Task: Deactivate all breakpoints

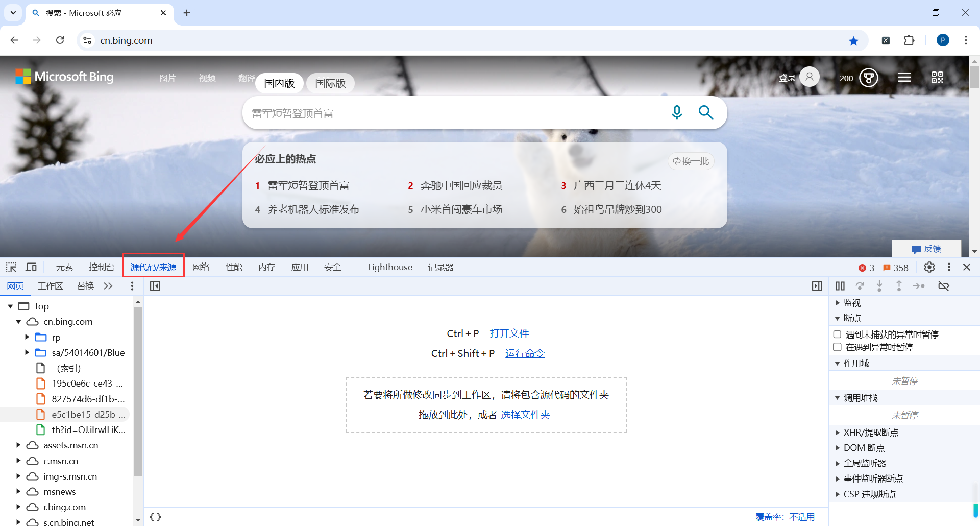Action: (x=944, y=286)
